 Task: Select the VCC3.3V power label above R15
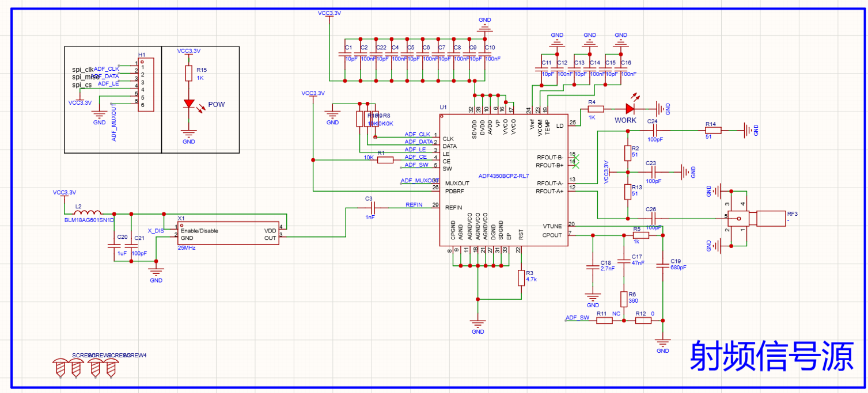tap(189, 51)
